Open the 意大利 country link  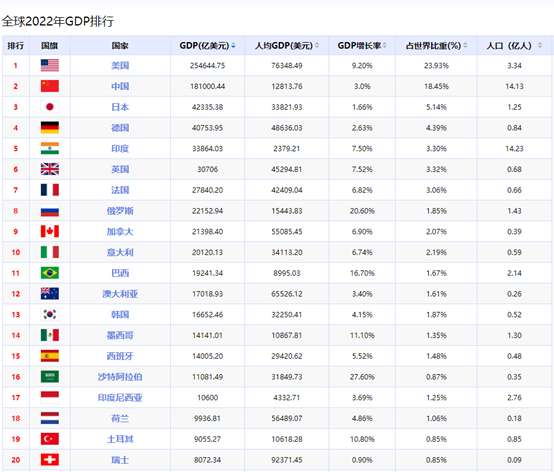pyautogui.click(x=120, y=252)
